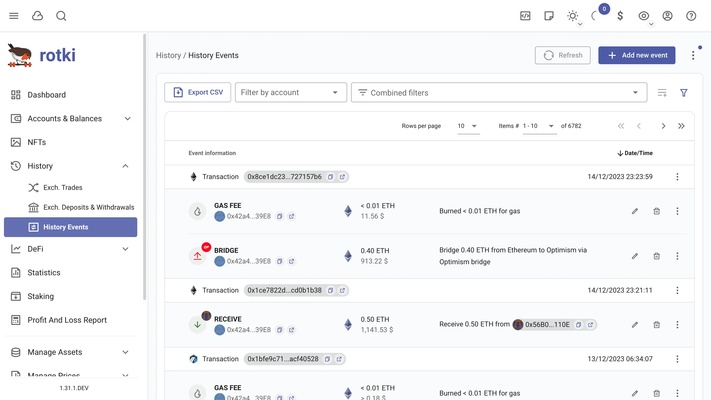Image resolution: width=711 pixels, height=400 pixels.
Task: Open Exch. Trades page
Action: [70, 187]
